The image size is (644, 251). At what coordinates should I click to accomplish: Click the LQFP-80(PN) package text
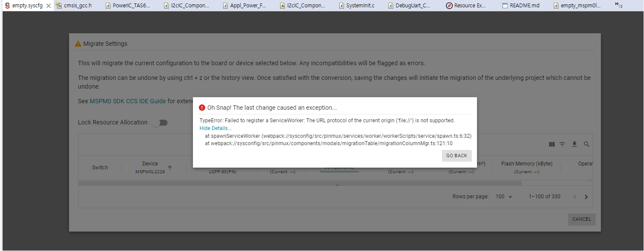tap(222, 172)
